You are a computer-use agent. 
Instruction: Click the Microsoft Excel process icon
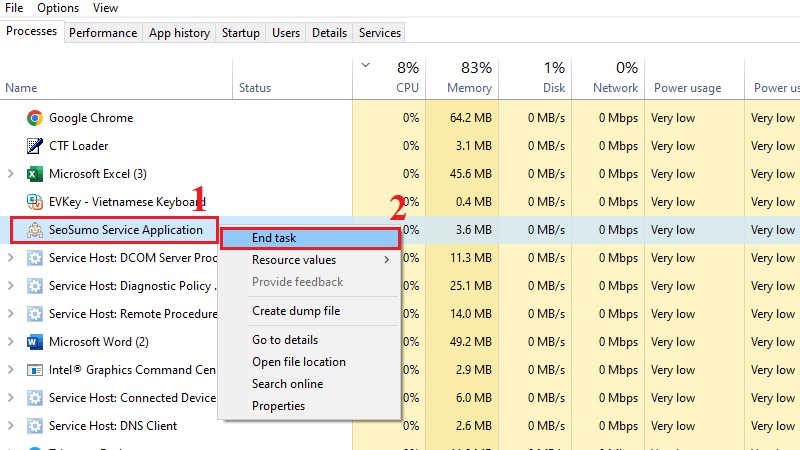(x=35, y=174)
